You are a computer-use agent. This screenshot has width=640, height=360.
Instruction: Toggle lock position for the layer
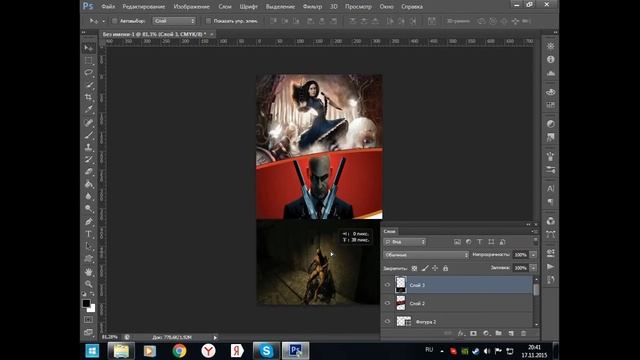(435, 268)
